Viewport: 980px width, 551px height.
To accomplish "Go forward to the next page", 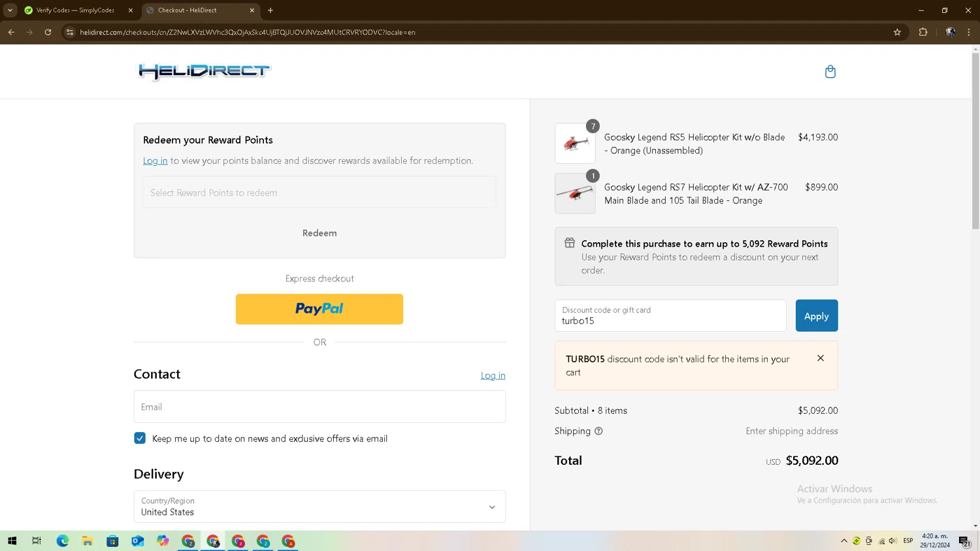I will (29, 32).
